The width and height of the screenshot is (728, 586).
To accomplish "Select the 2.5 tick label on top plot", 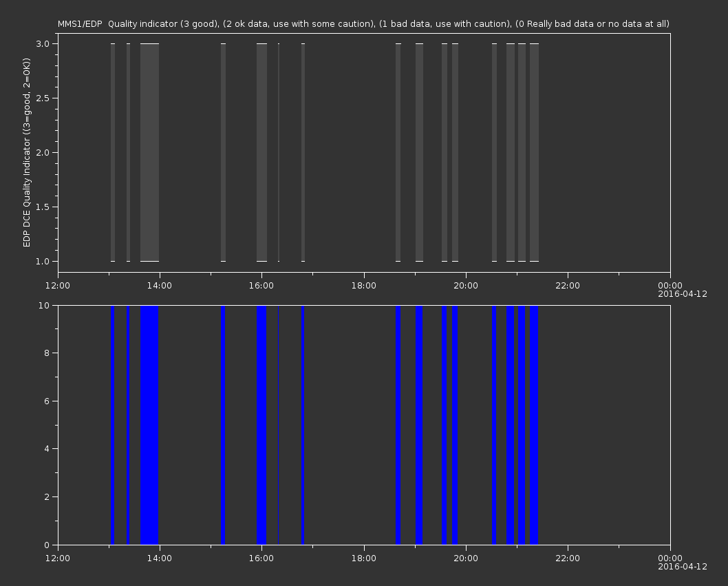I will (x=43, y=98).
